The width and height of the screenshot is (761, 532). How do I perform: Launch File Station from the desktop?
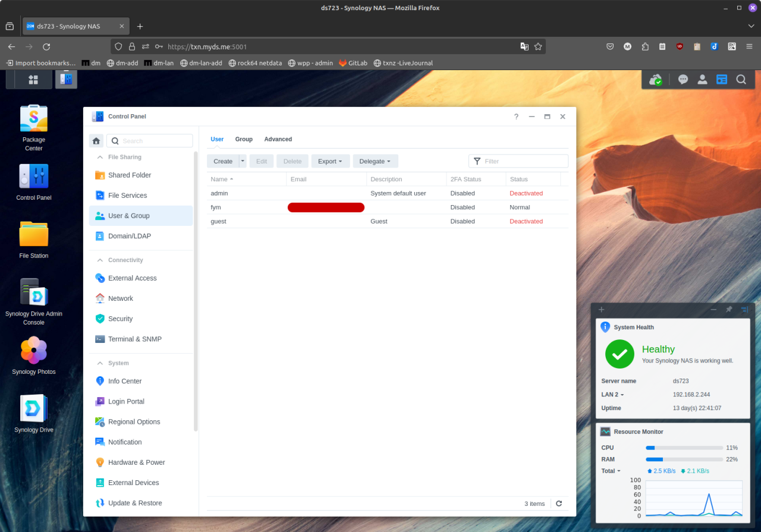[33, 238]
